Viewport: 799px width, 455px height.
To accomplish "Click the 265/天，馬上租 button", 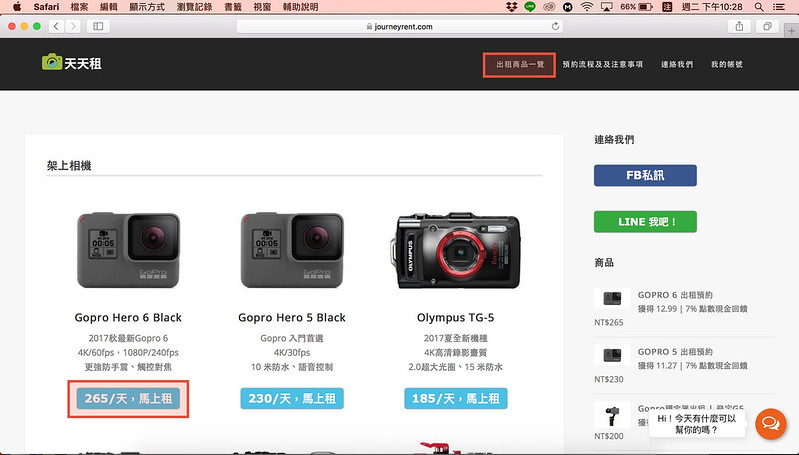I will click(128, 398).
